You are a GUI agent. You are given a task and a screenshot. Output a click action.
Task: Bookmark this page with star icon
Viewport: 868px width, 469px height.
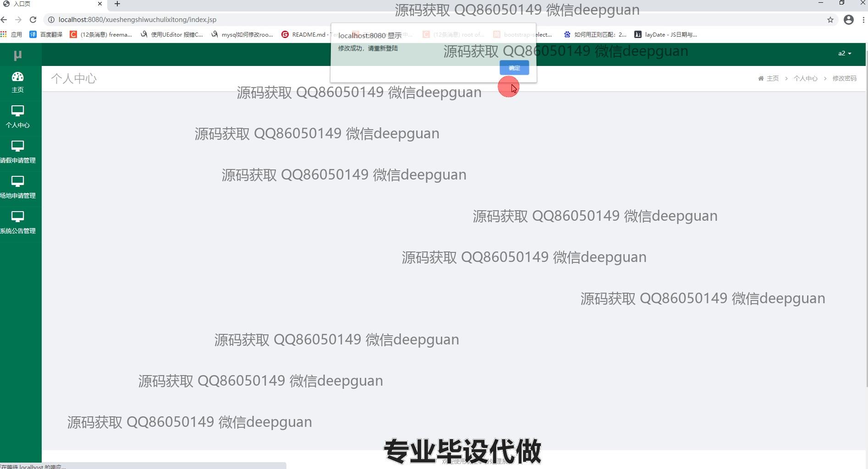(830, 20)
